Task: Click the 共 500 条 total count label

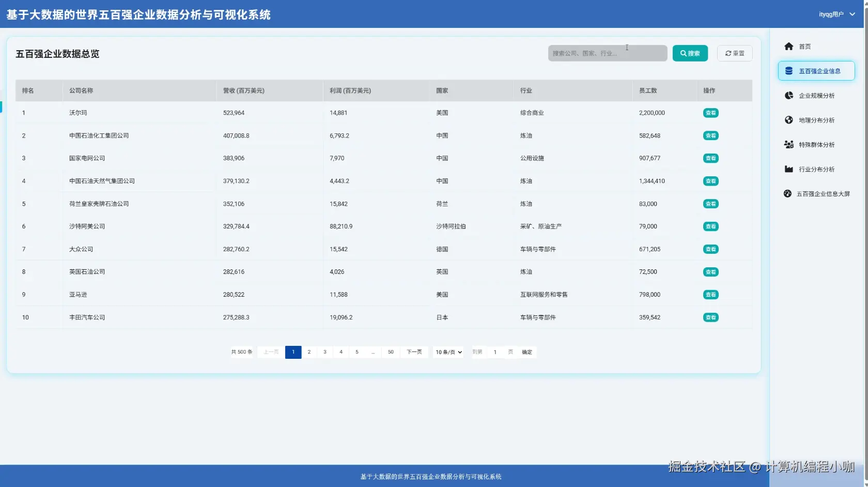Action: click(242, 352)
